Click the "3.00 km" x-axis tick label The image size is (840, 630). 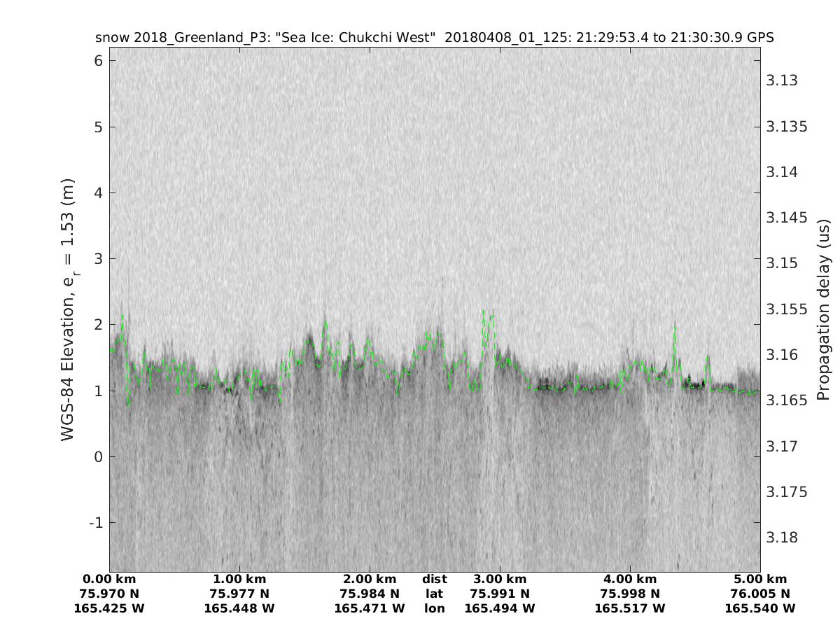[500, 579]
